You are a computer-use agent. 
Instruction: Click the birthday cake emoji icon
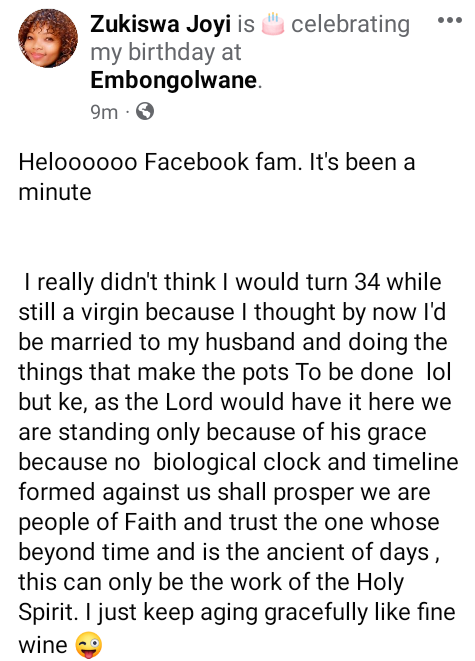click(273, 24)
